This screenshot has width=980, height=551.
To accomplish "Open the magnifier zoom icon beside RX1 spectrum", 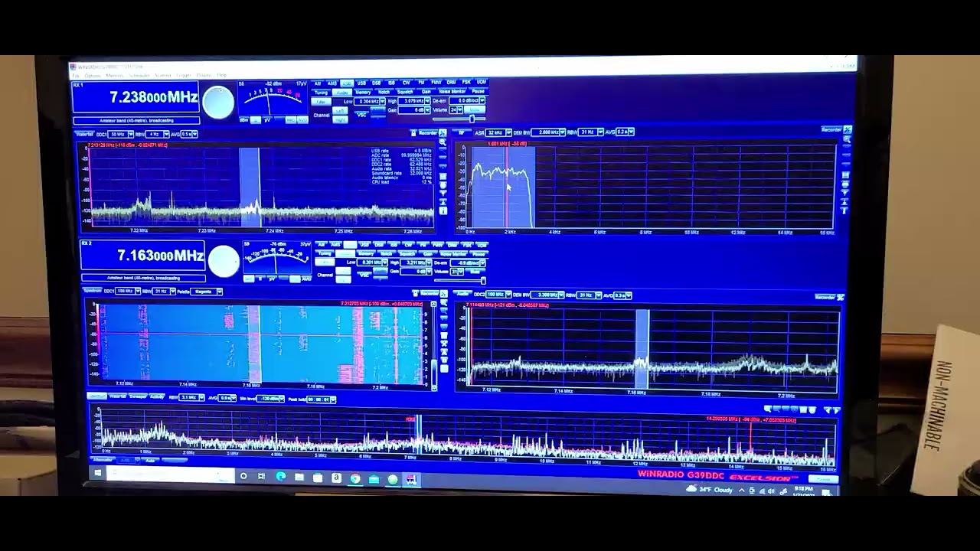I will pos(443,142).
